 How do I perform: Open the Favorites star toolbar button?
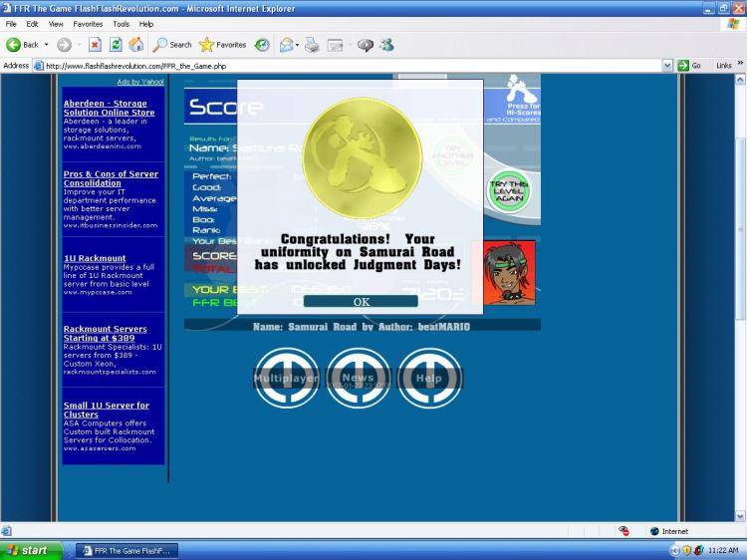[222, 45]
